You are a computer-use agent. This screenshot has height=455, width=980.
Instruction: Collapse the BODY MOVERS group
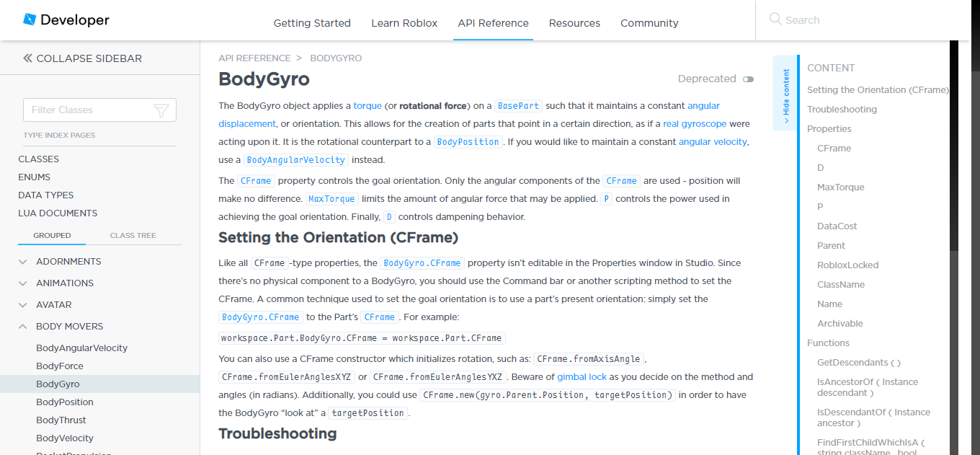tap(23, 327)
